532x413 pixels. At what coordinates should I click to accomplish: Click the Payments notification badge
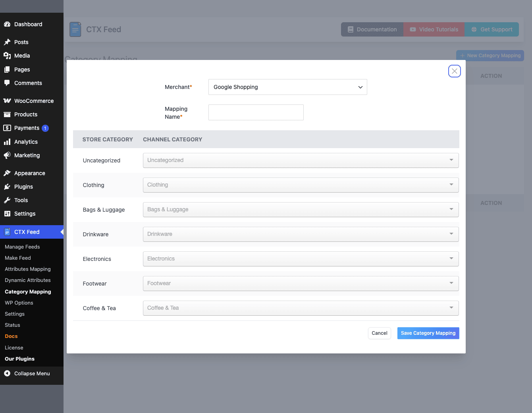tap(45, 128)
